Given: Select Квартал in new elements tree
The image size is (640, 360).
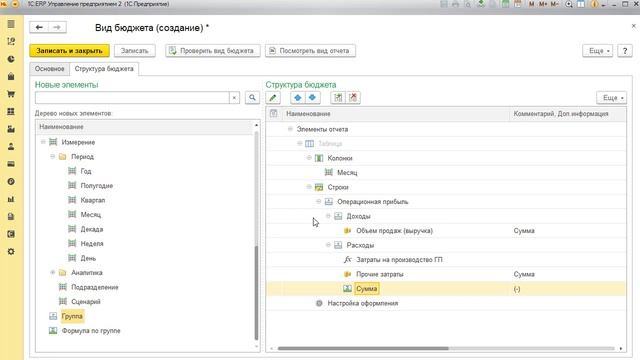Looking at the screenshot, I should point(93,200).
